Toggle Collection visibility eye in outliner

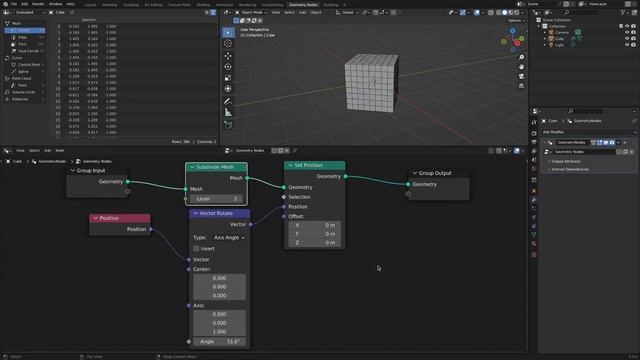627,26
